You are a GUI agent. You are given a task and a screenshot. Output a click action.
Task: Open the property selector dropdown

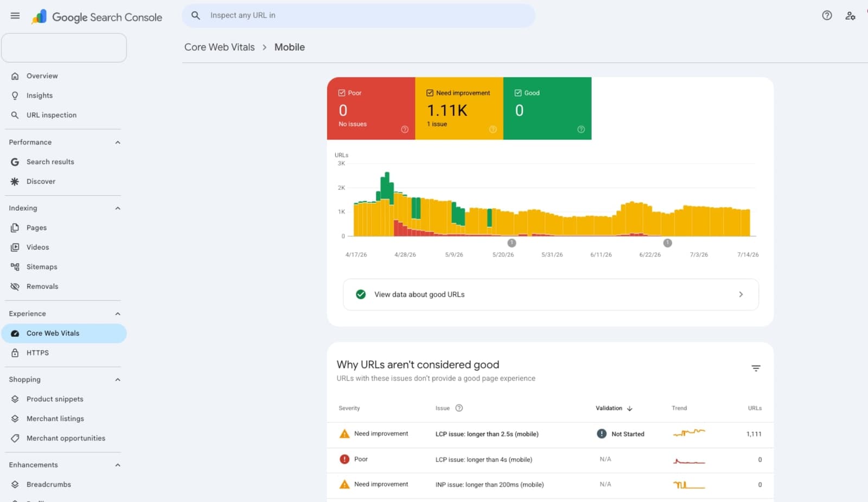64,48
